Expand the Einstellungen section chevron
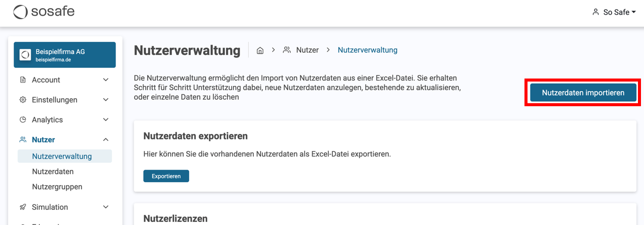644x225 pixels. [x=106, y=100]
